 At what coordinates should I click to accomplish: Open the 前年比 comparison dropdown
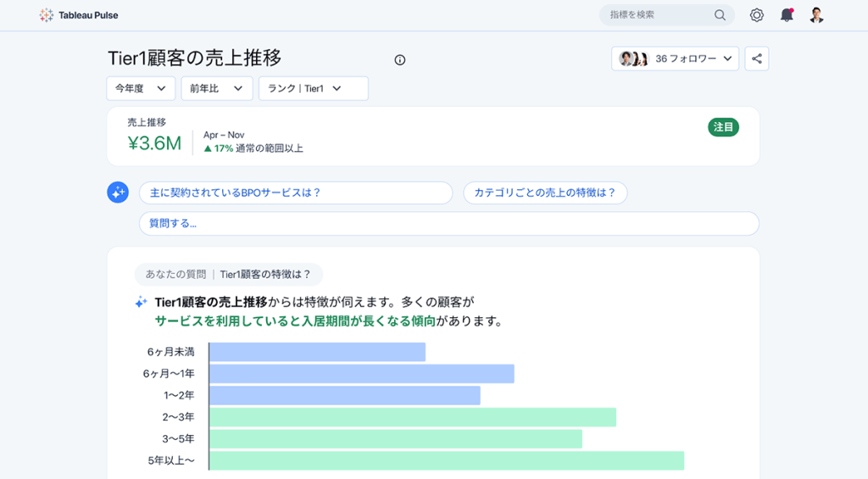pos(215,88)
